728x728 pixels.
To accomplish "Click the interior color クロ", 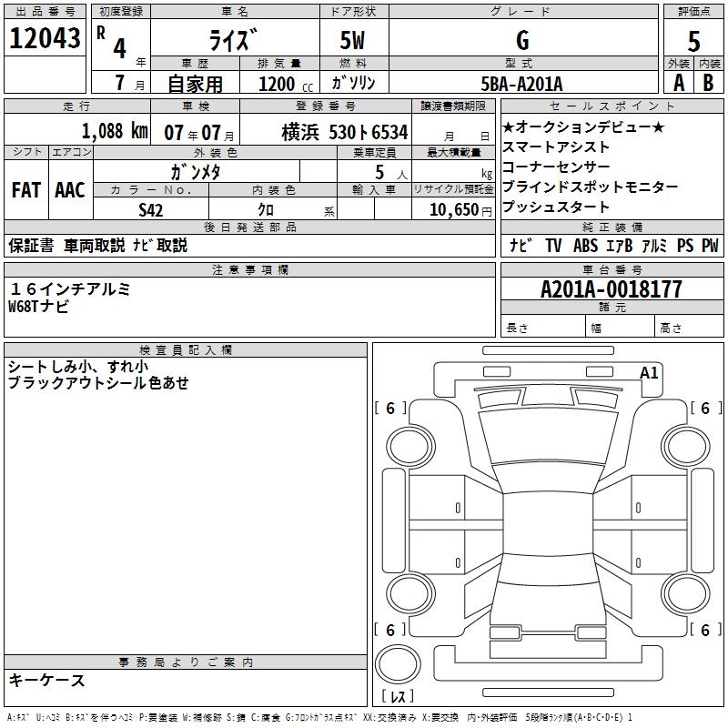I will click(266, 210).
